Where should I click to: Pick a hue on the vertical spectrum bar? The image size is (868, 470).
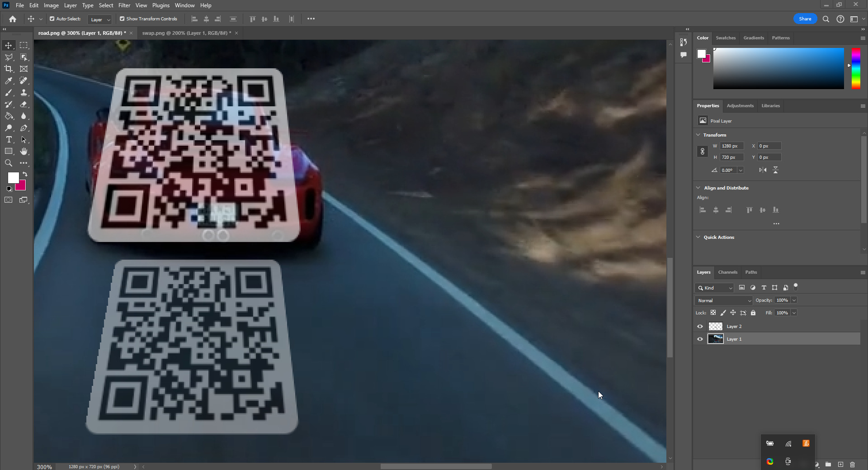[856, 68]
